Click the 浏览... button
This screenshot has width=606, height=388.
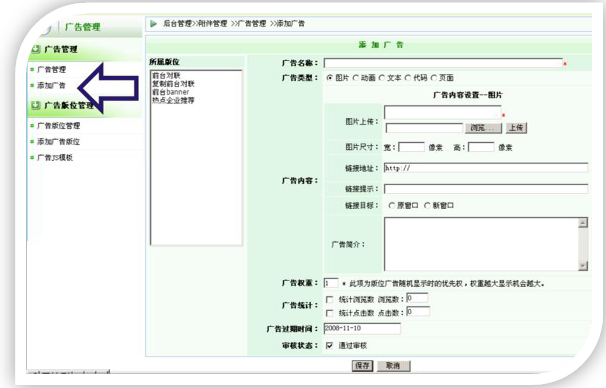[x=483, y=128]
